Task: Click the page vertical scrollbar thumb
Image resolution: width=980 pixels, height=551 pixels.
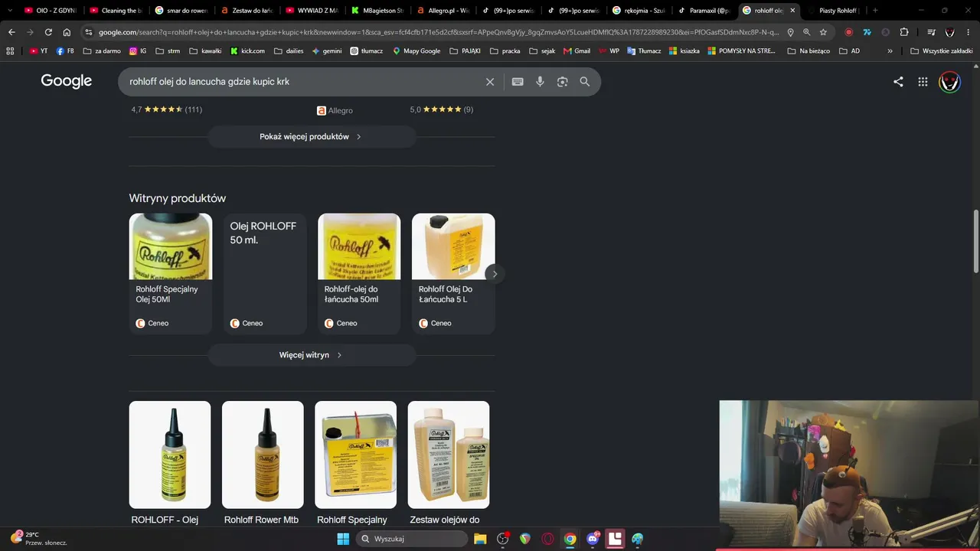Action: [975, 240]
